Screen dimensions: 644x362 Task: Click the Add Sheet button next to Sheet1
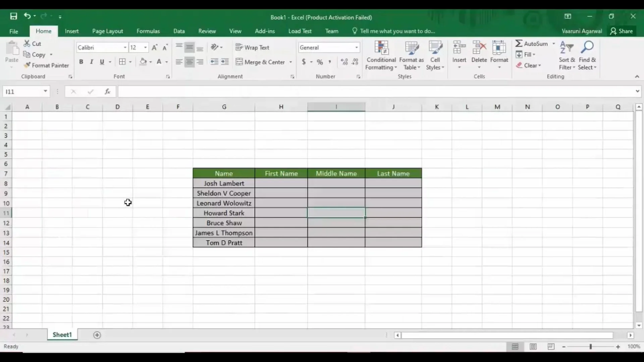click(x=97, y=335)
